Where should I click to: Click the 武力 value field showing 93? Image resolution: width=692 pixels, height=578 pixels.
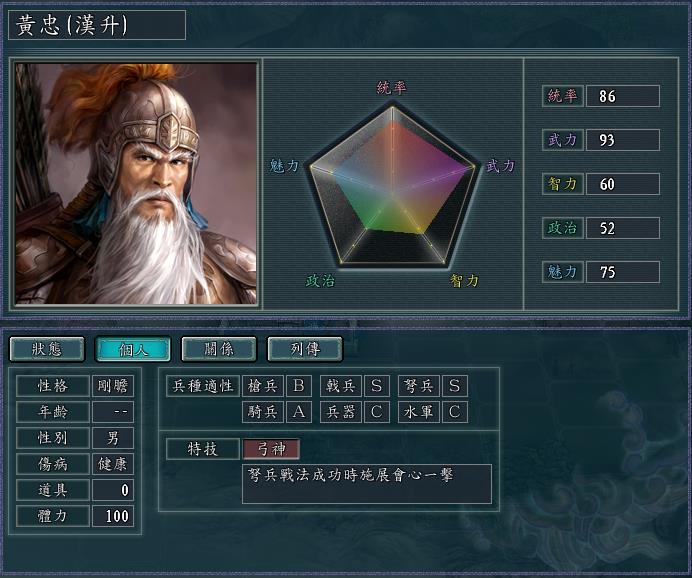coord(623,140)
